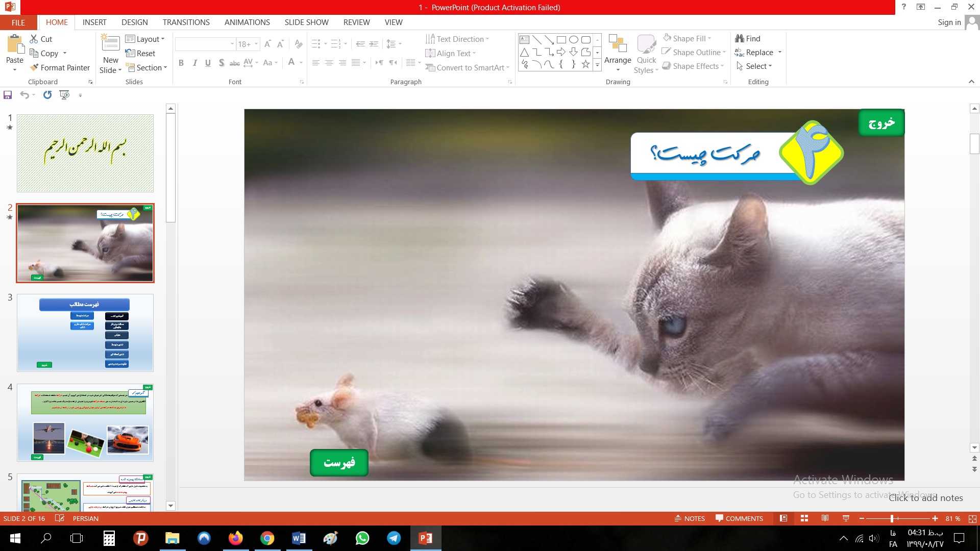Image resolution: width=980 pixels, height=551 pixels.
Task: Switch to the DESIGN tab
Action: pos(135,22)
